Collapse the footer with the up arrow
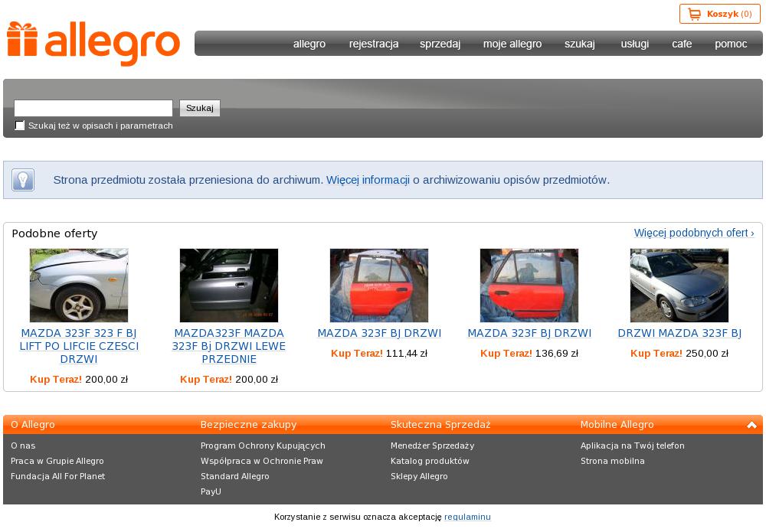Image resolution: width=766 pixels, height=532 pixels. point(752,425)
